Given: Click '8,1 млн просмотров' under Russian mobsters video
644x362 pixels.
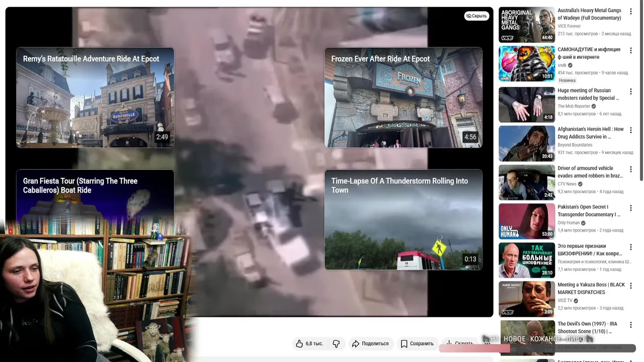Looking at the screenshot, I should [577, 114].
